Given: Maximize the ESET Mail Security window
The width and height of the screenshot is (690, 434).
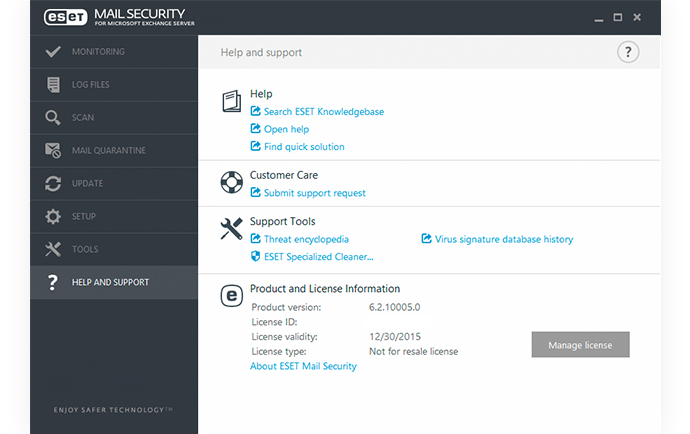Looking at the screenshot, I should (618, 17).
